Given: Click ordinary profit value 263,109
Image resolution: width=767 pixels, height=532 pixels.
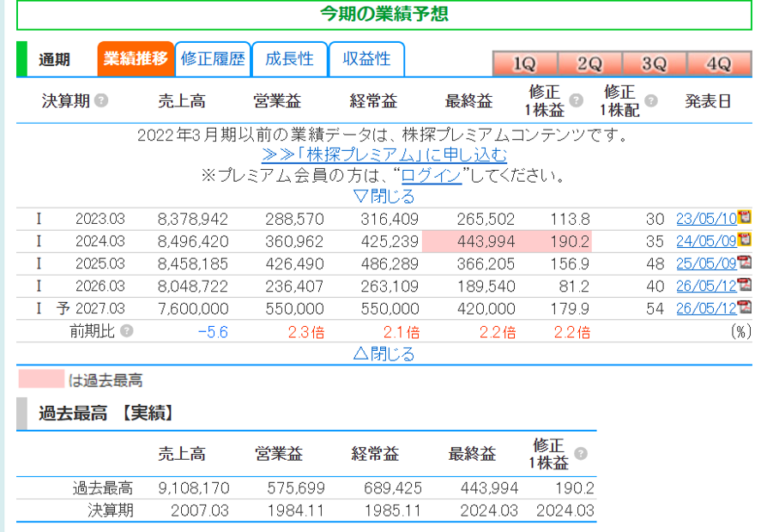Looking at the screenshot, I should pyautogui.click(x=390, y=287).
